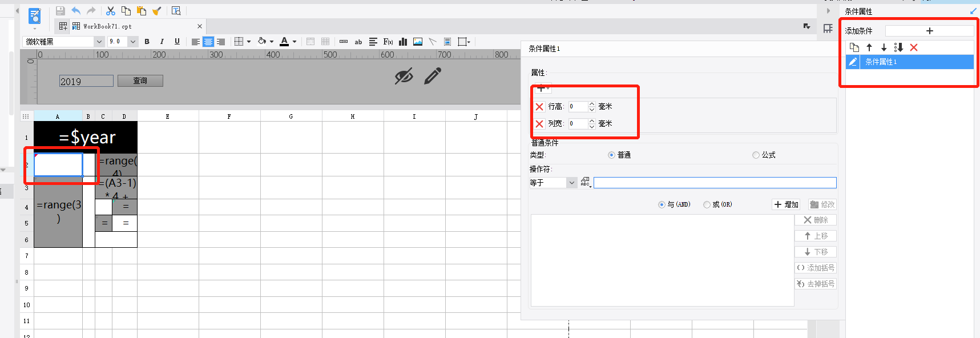This screenshot has width=980, height=338.
Task: Apply bold formatting
Action: tap(147, 42)
